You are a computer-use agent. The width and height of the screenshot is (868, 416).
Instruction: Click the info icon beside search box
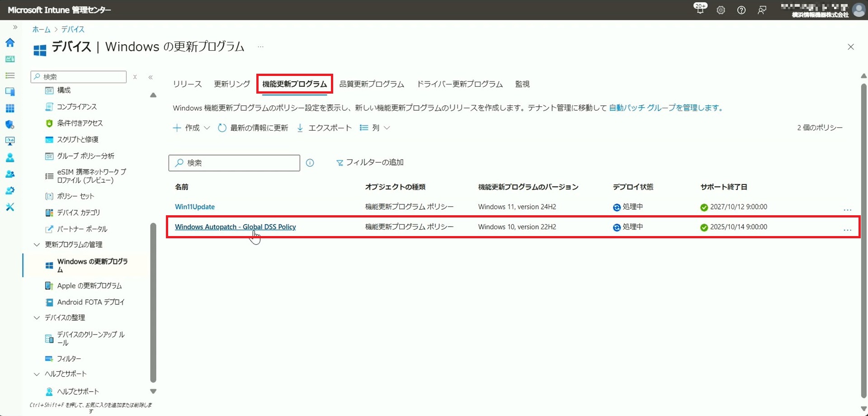click(x=310, y=163)
